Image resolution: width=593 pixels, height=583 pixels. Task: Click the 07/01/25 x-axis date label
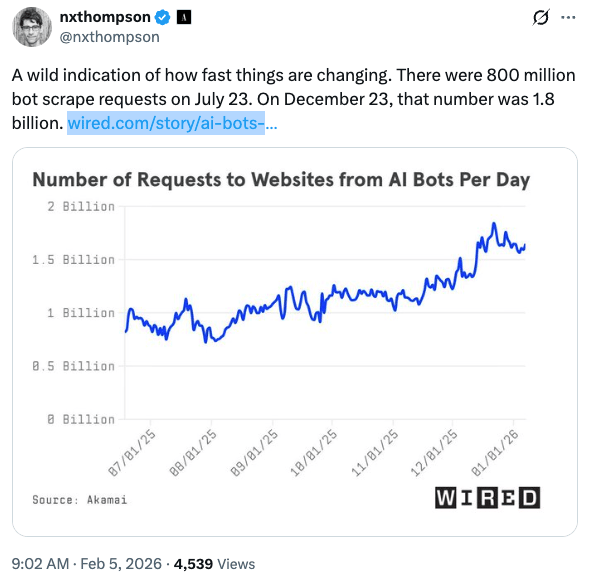pyautogui.click(x=132, y=453)
